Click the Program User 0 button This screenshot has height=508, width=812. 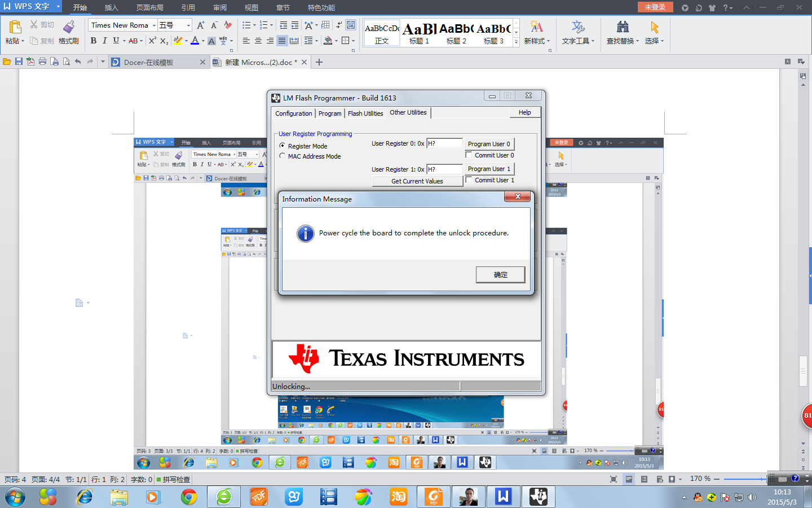pos(489,144)
